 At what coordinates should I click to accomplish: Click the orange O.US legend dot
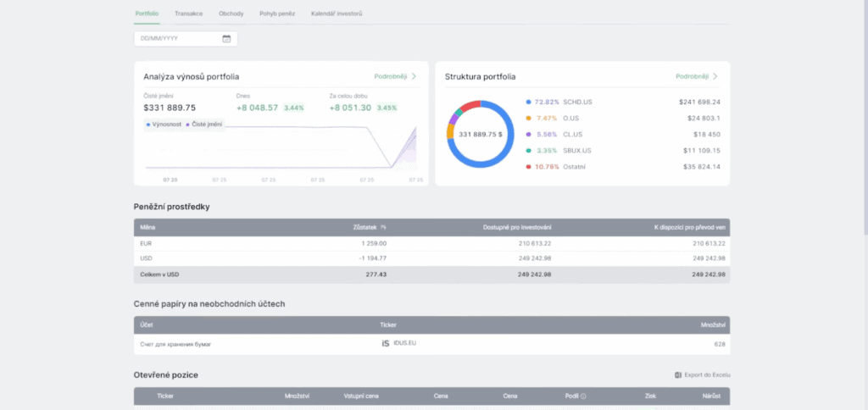(528, 118)
